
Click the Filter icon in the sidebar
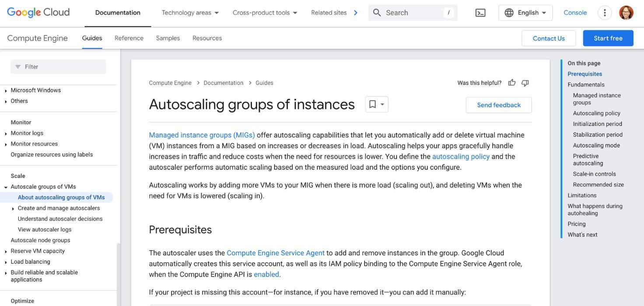click(17, 66)
